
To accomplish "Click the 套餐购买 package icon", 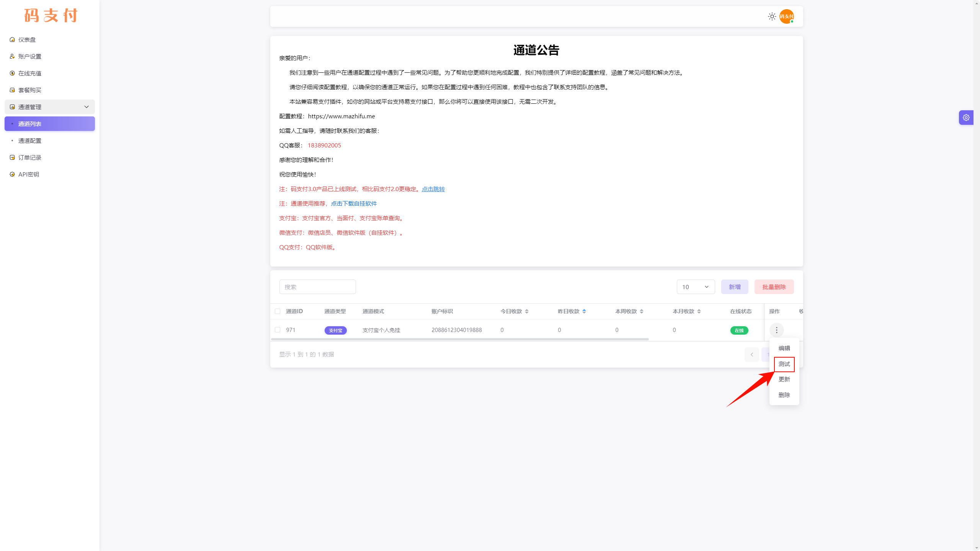I will 12,90.
